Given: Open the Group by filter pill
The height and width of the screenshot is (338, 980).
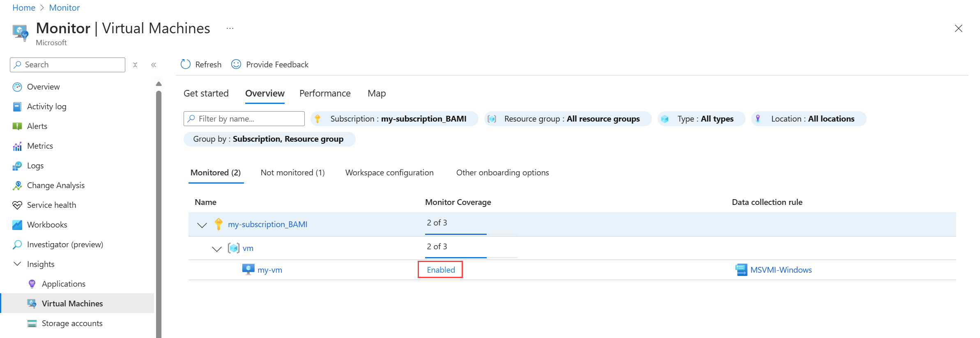Looking at the screenshot, I should coord(269,139).
